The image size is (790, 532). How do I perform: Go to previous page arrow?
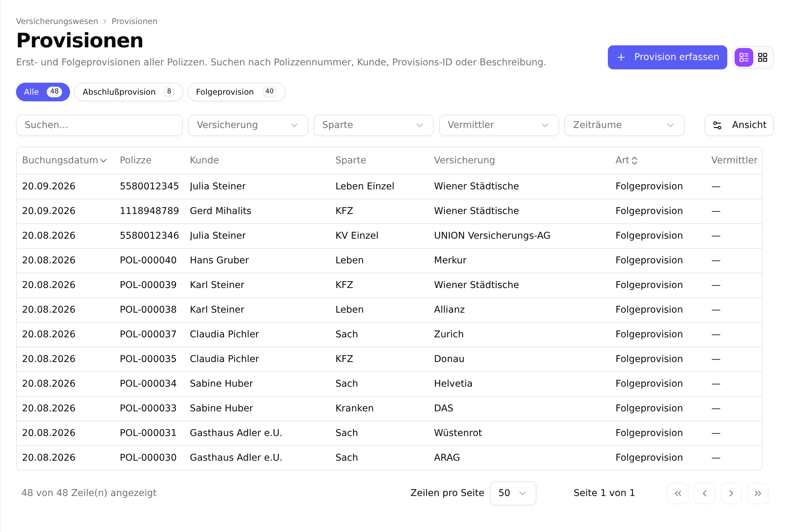coord(705,493)
